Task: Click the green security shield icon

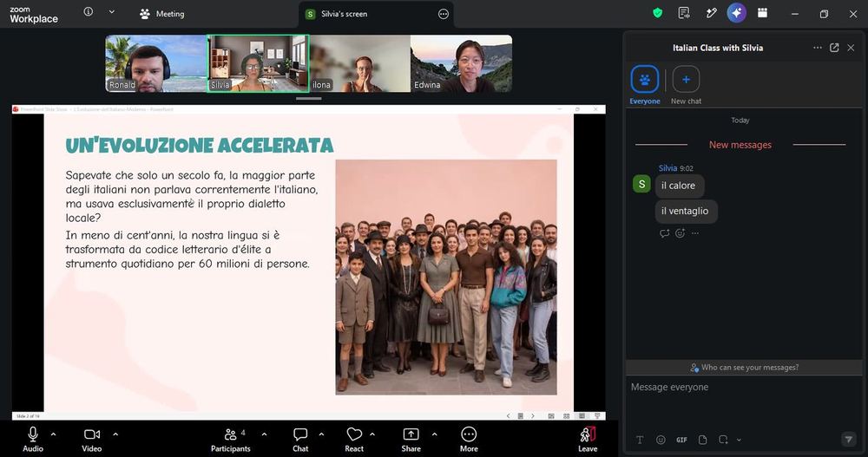Action: 658,13
